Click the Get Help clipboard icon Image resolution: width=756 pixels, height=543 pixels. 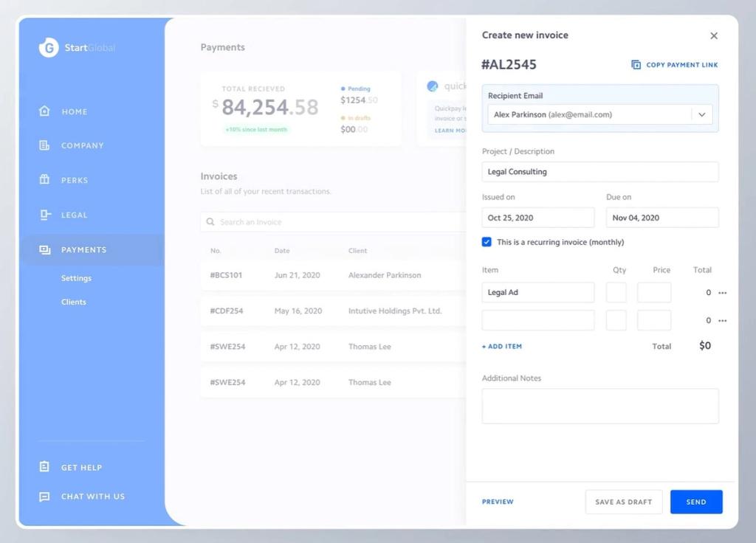click(44, 466)
